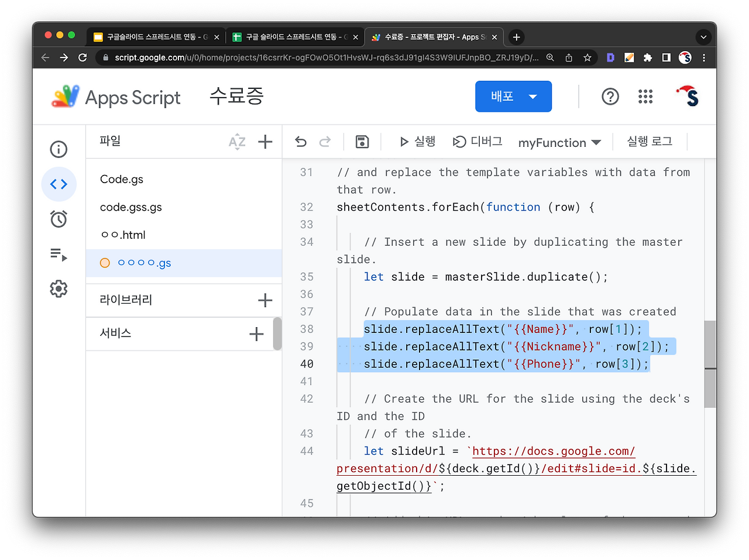Image resolution: width=749 pixels, height=560 pixels.
Task: Click the Apps Script logo
Action: click(x=116, y=97)
